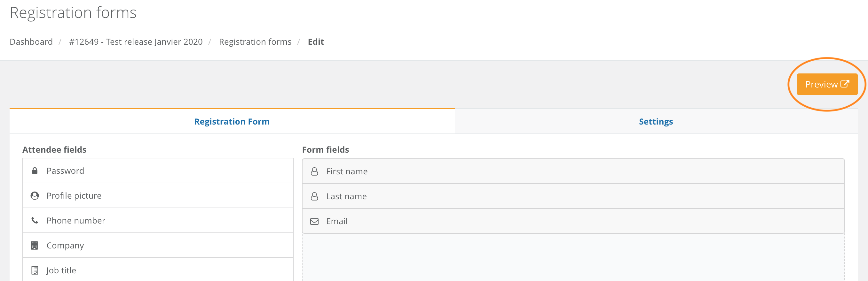Go to Dashboard breadcrumb link

point(31,42)
